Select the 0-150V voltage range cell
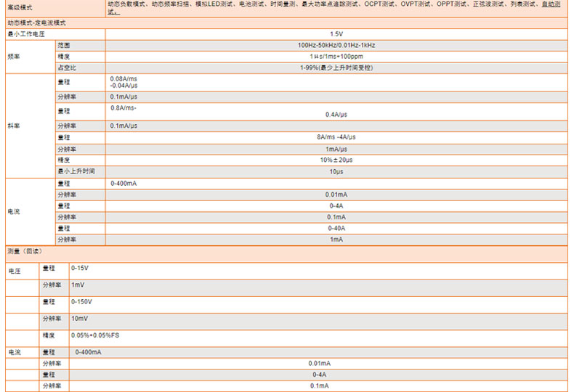Screen dimensions: 574x392 [x=81, y=301]
